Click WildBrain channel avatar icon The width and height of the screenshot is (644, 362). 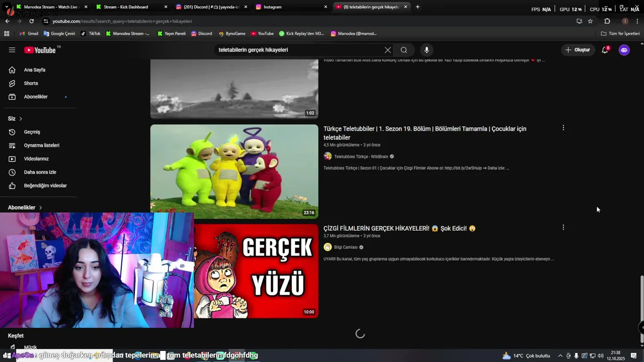point(328,156)
